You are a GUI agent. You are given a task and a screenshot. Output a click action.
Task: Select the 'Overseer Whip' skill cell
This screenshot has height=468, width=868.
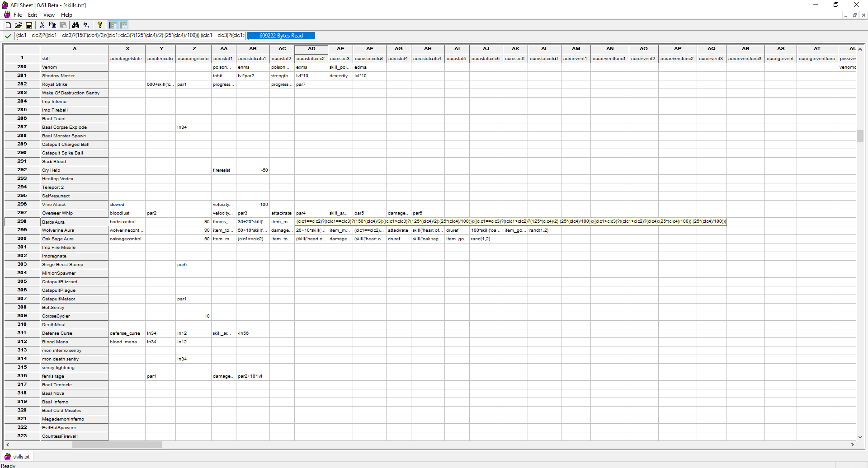click(x=74, y=213)
